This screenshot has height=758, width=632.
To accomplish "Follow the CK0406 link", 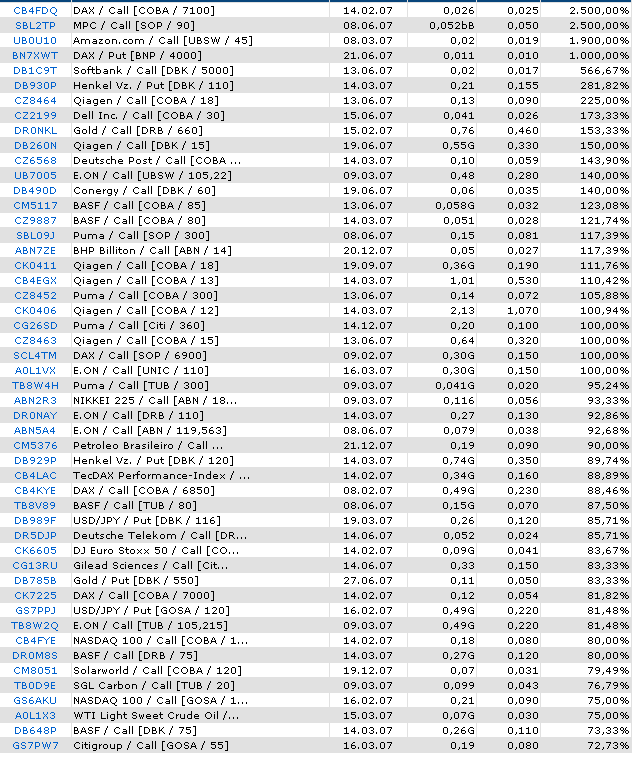I will click(35, 310).
